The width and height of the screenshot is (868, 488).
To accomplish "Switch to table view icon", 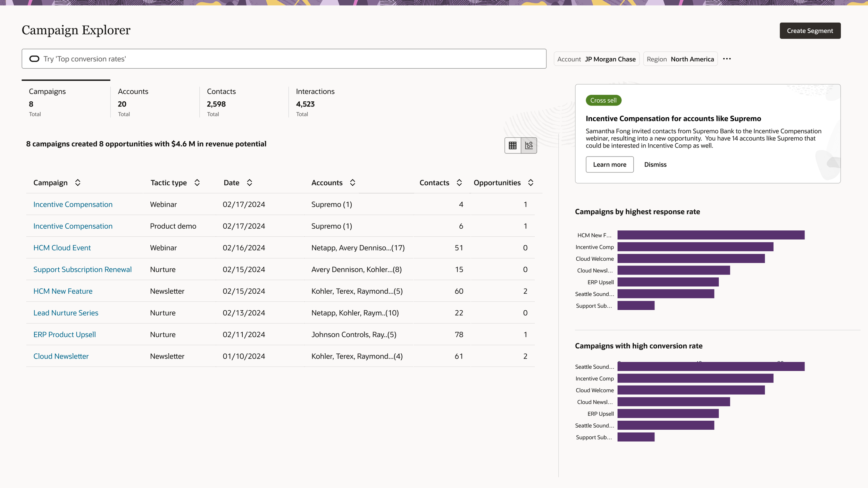I will click(x=512, y=145).
